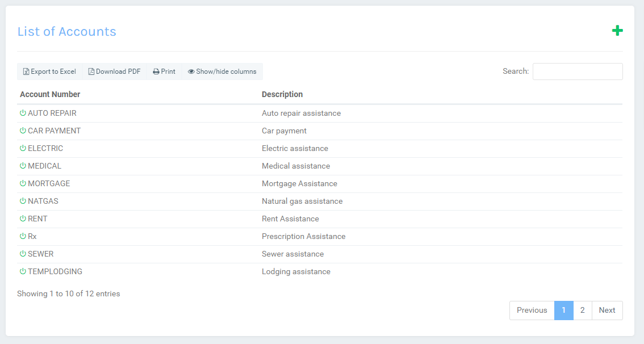Screen dimensions: 644x344
Task: Export the accounts list to Excel
Action: pos(49,72)
